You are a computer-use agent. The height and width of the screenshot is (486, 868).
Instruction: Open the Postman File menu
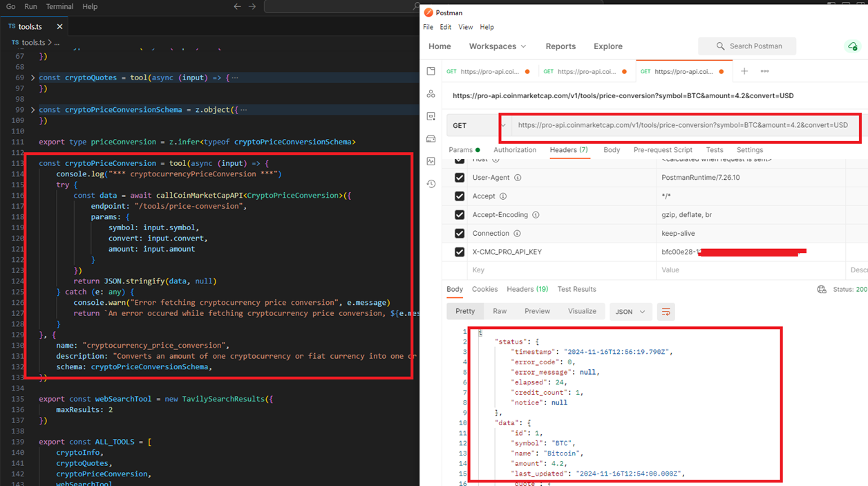(x=428, y=27)
